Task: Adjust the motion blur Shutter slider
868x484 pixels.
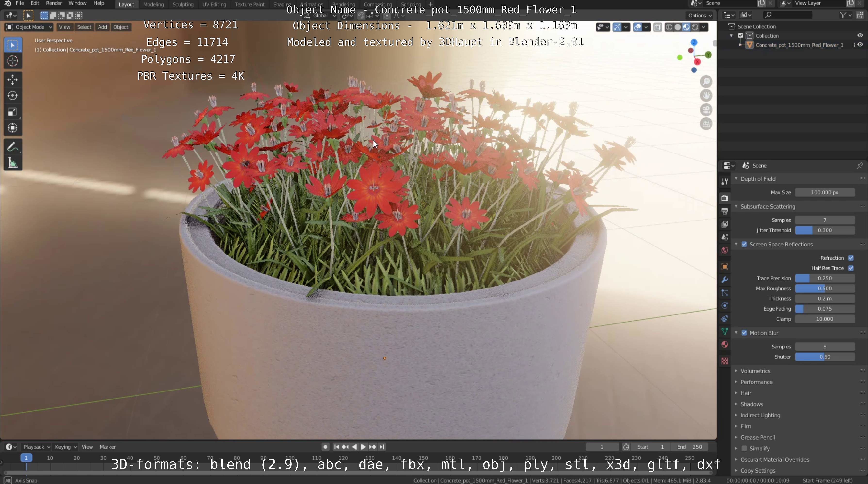Action: [x=825, y=357]
